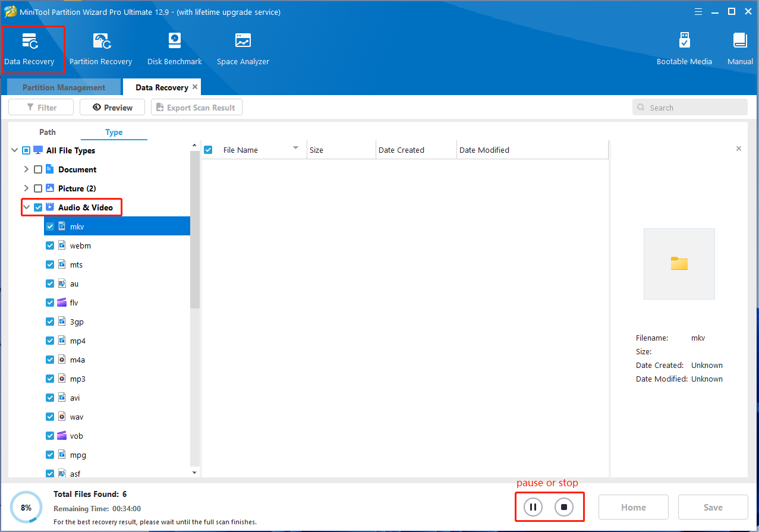Toggle the All File Types checkbox
Image resolution: width=759 pixels, height=532 pixels.
point(26,150)
